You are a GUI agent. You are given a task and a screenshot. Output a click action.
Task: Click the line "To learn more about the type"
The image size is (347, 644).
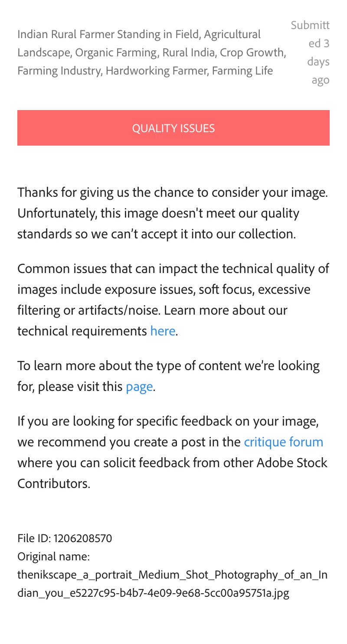coord(169,366)
